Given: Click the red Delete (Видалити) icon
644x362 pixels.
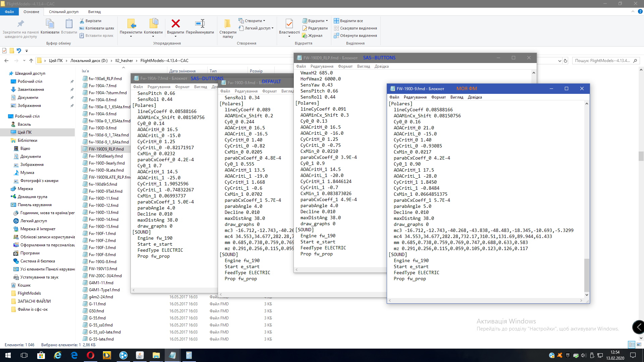Looking at the screenshot, I should click(x=175, y=24).
